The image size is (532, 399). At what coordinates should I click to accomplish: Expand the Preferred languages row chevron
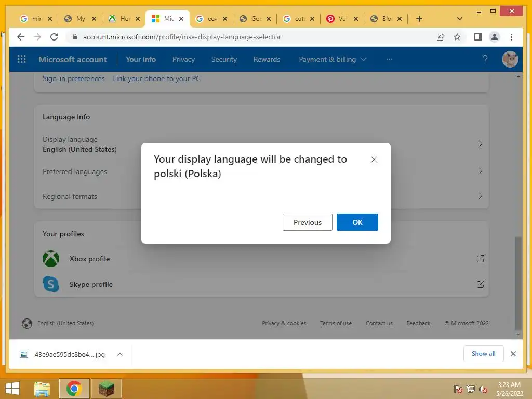[x=480, y=171]
